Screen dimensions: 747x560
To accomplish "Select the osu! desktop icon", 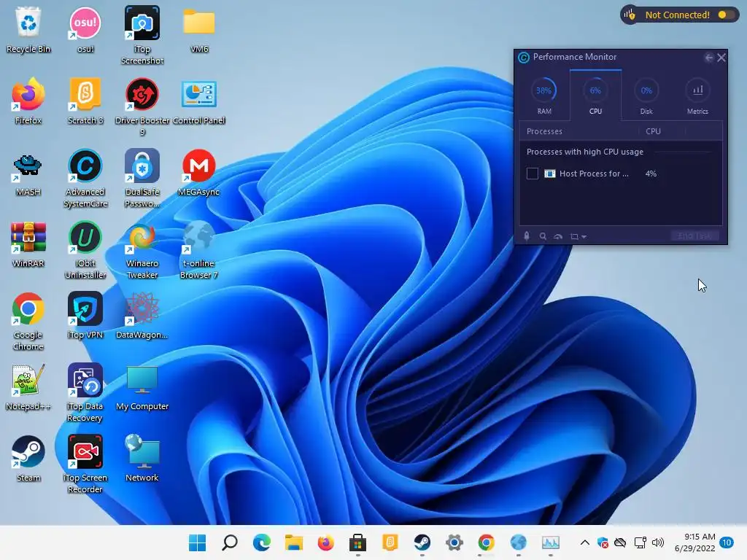I will point(85,29).
